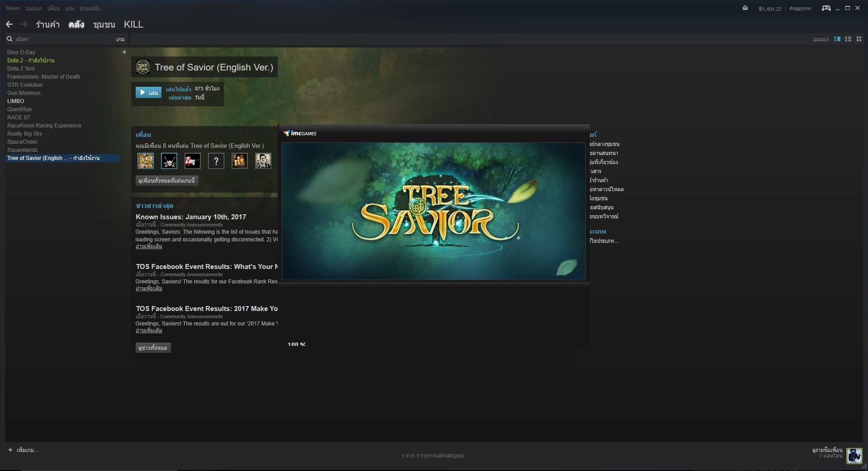Open the doggyyou account dropdown
868x471 pixels.
[799, 9]
